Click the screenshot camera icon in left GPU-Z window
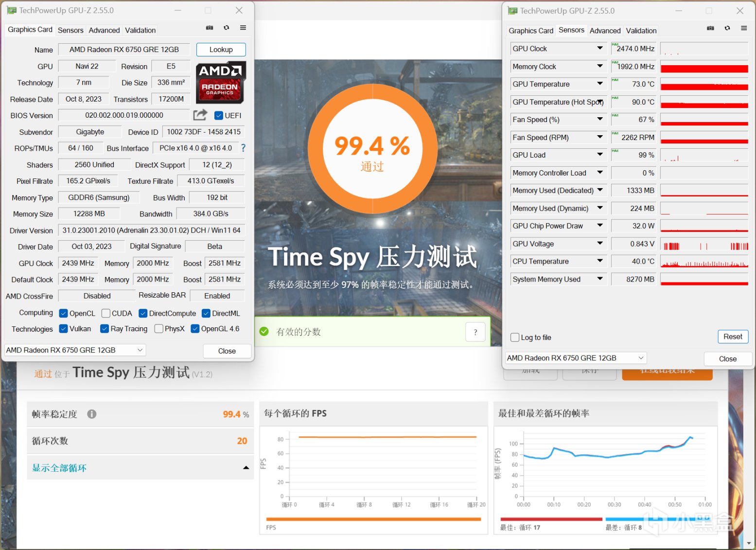The width and height of the screenshot is (756, 550). 210,28
